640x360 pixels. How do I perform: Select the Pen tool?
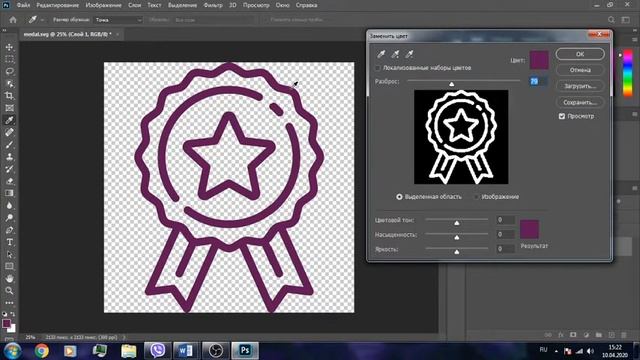tap(9, 230)
